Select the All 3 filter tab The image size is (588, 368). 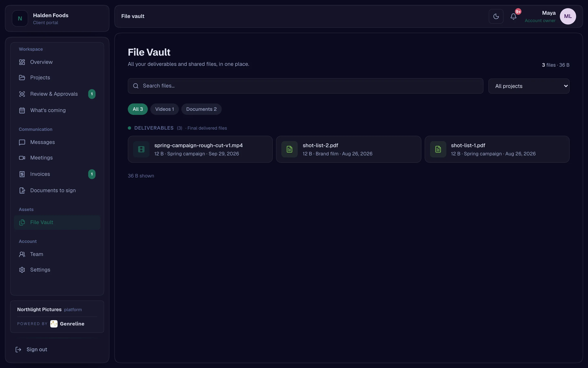point(138,109)
